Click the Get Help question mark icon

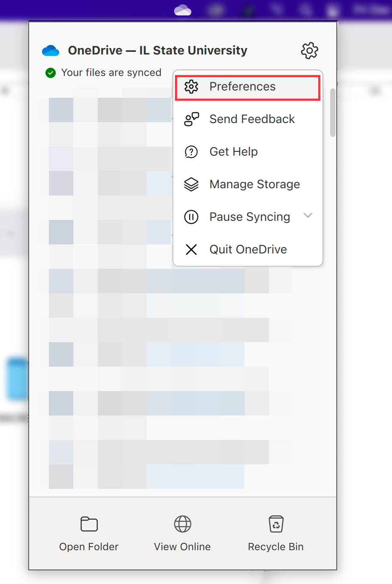tap(191, 152)
